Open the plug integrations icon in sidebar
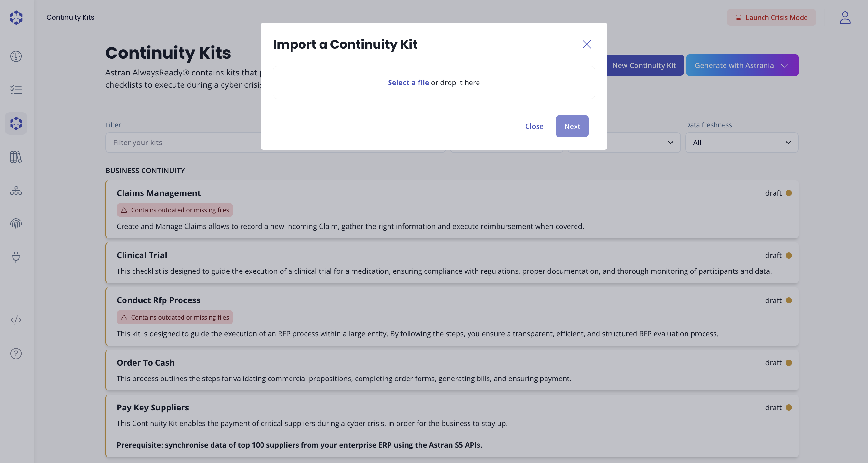Screen dimensions: 868x463 pos(16,257)
